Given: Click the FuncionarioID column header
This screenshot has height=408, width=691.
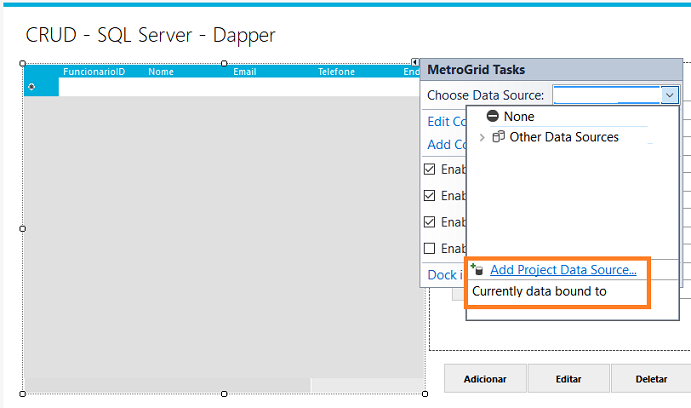Looking at the screenshot, I should pyautogui.click(x=94, y=71).
